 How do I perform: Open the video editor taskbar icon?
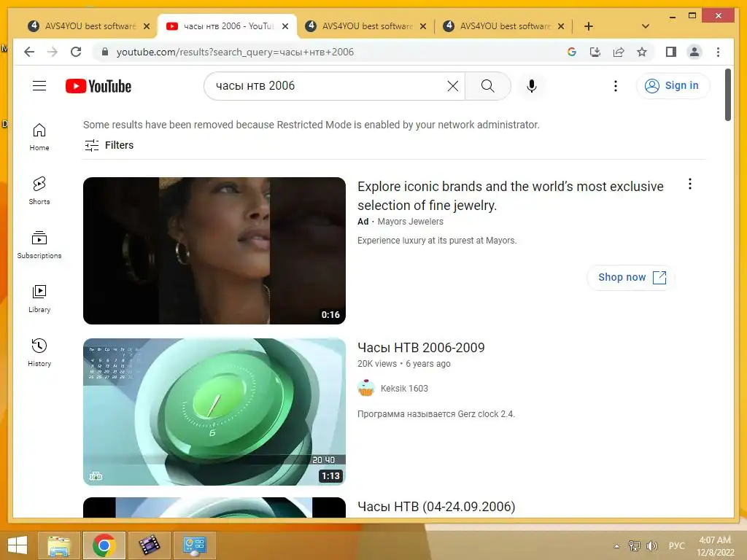coord(149,545)
